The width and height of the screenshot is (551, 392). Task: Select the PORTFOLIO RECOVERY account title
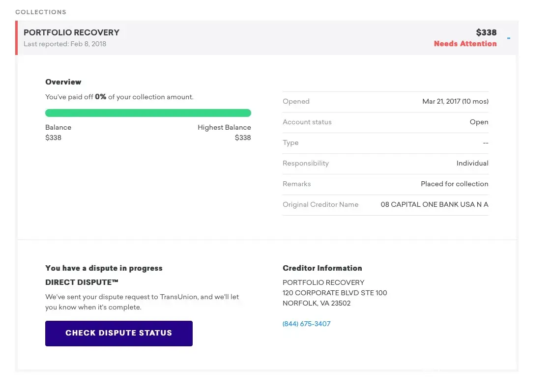[71, 32]
